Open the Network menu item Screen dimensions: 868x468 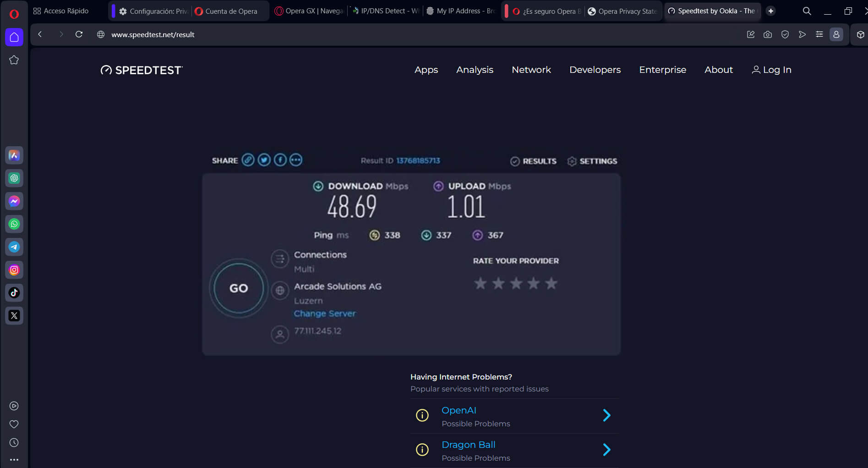point(531,70)
